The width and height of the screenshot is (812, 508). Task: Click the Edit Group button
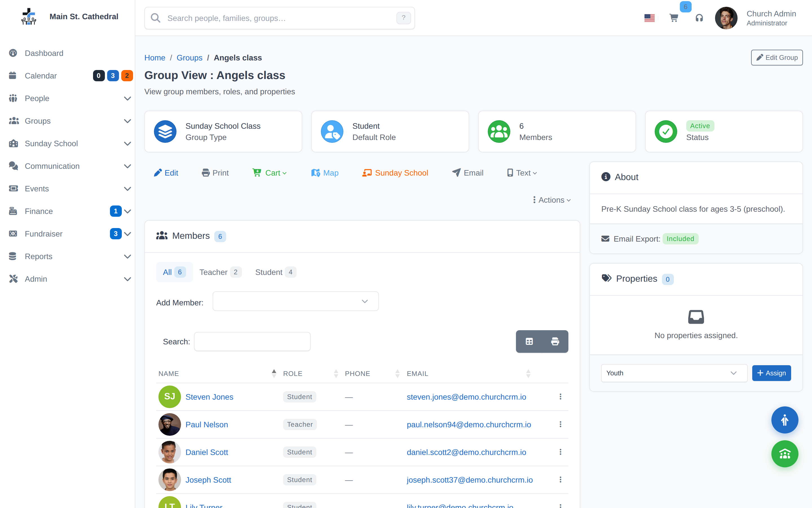pos(777,58)
